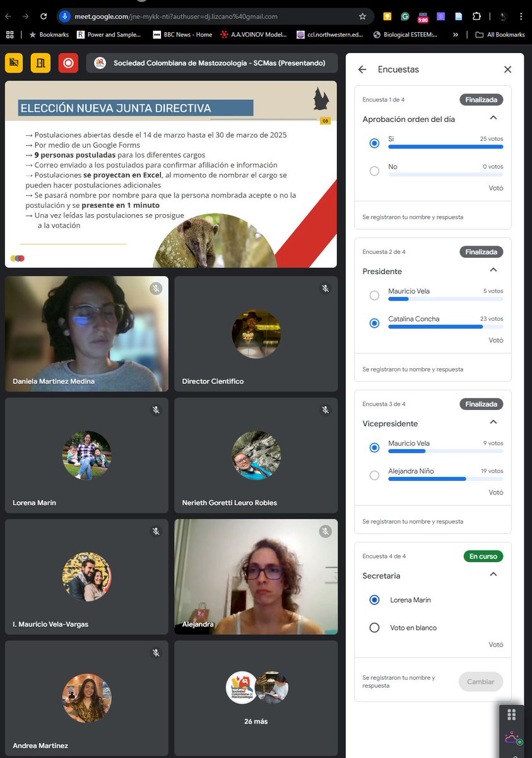The width and height of the screenshot is (532, 758).
Task: Open the yellow note extension icon
Action: click(x=387, y=16)
